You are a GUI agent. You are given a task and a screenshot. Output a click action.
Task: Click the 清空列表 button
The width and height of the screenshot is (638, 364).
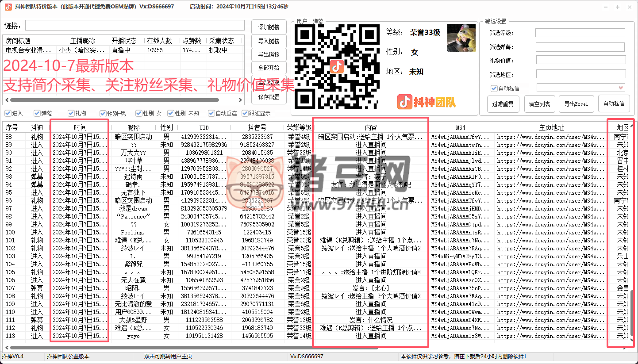coord(539,104)
